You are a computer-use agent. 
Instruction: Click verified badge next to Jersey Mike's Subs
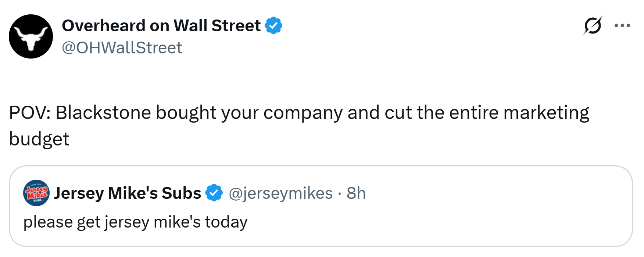coord(214,193)
